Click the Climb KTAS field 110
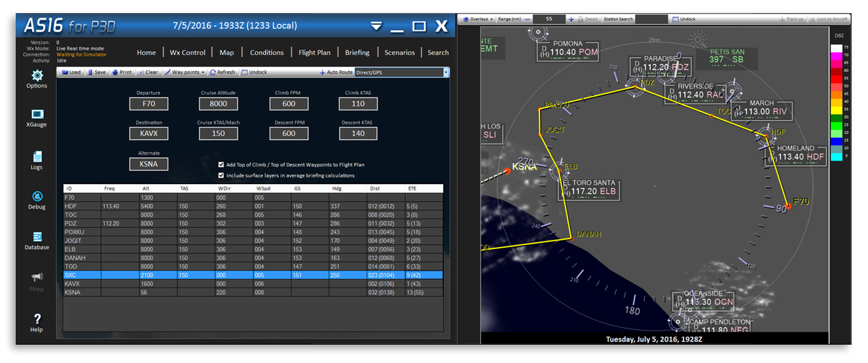Viewport: 868px width, 363px height. pyautogui.click(x=358, y=104)
